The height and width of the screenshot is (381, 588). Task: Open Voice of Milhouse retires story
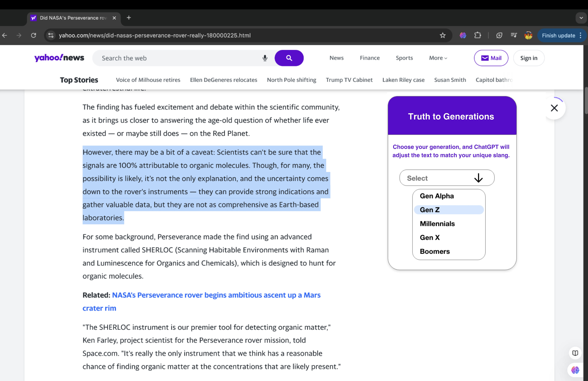(148, 80)
